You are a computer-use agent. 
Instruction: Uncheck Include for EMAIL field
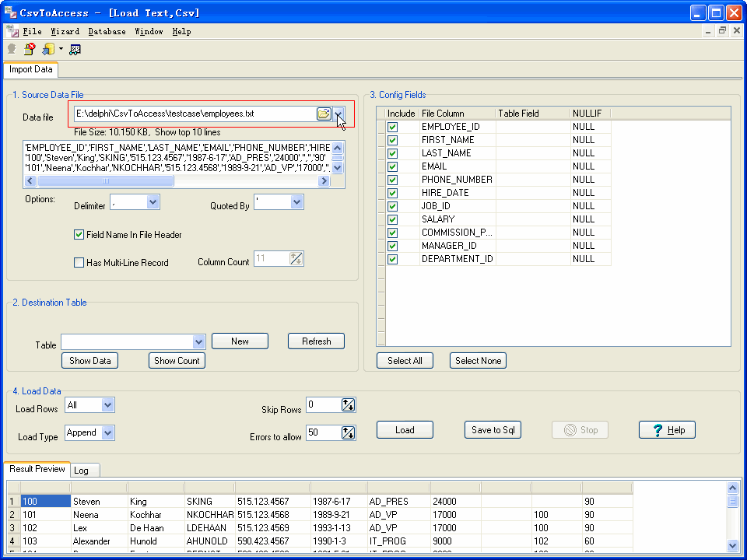coord(392,166)
